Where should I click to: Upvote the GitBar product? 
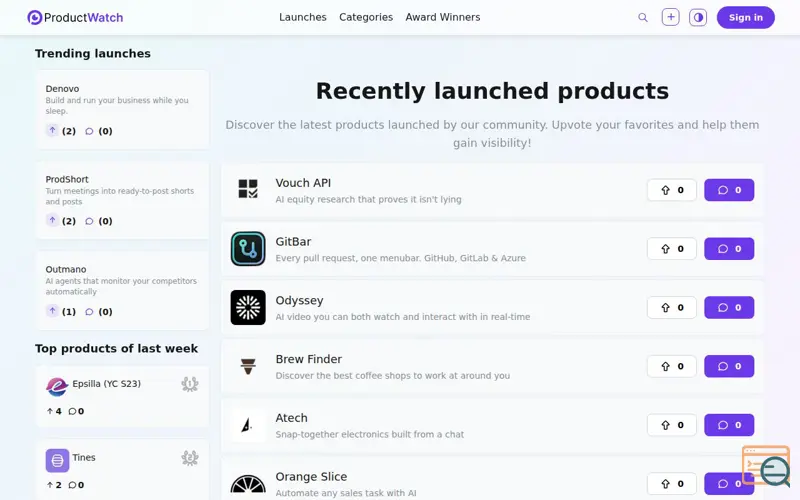pos(671,248)
